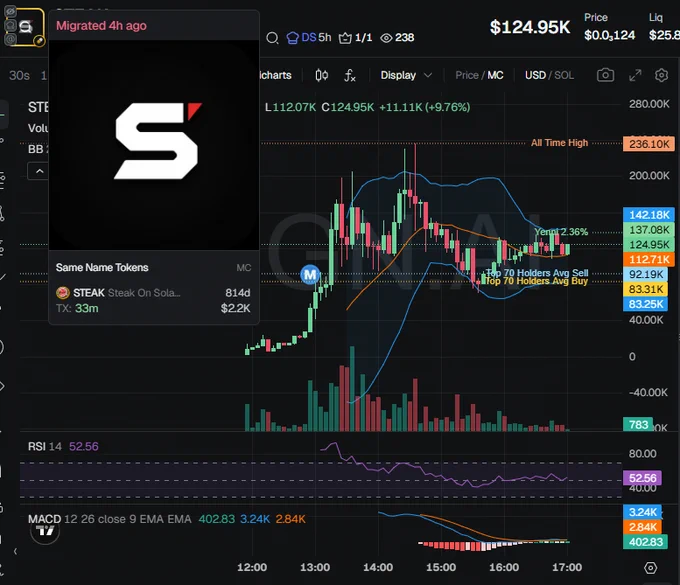The height and width of the screenshot is (585, 680).
Task: Click the Price $0.0₃124 header value
Action: pyautogui.click(x=609, y=35)
